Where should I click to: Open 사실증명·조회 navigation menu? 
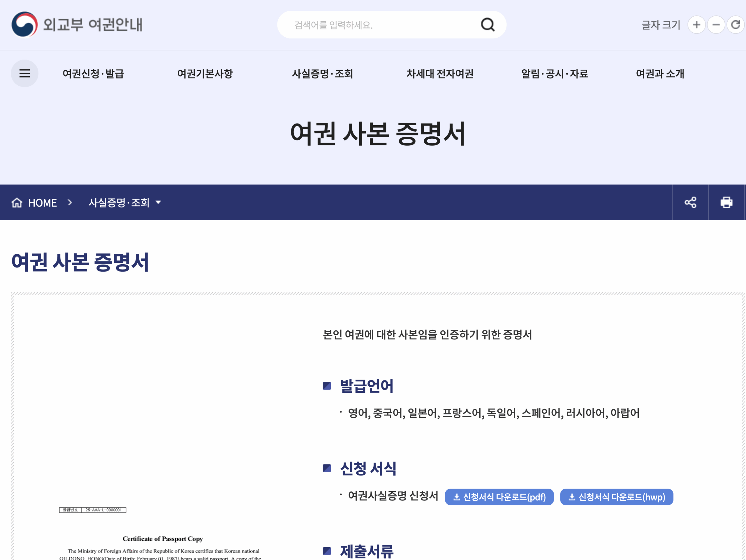tap(322, 73)
